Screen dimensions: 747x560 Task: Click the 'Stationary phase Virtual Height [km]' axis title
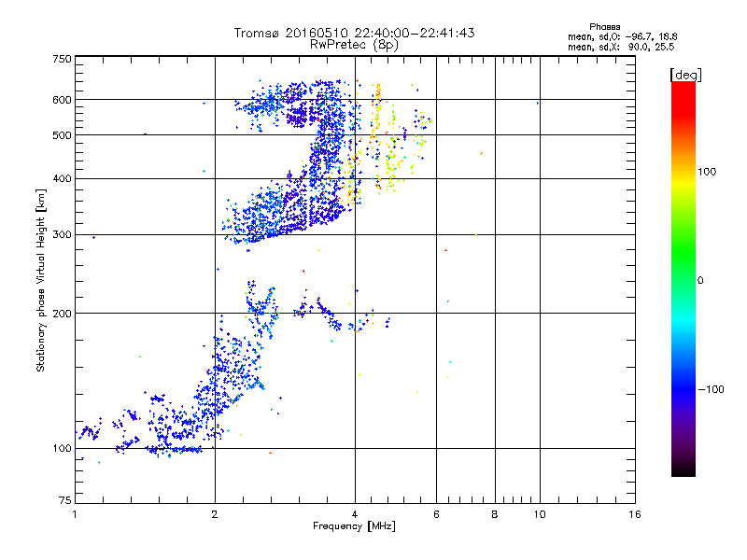pyautogui.click(x=41, y=280)
